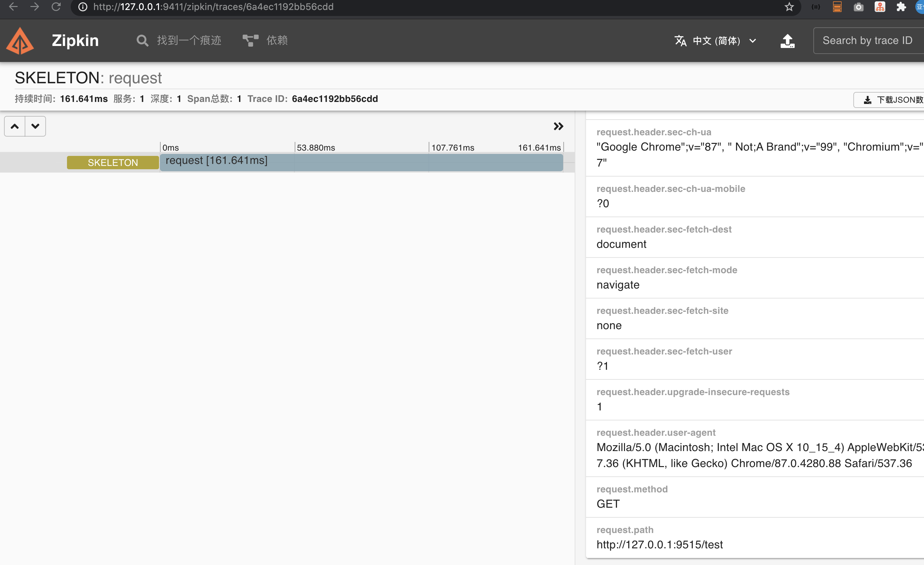Click the browser forward arrow
Screen dimensions: 924x565
tap(35, 7)
